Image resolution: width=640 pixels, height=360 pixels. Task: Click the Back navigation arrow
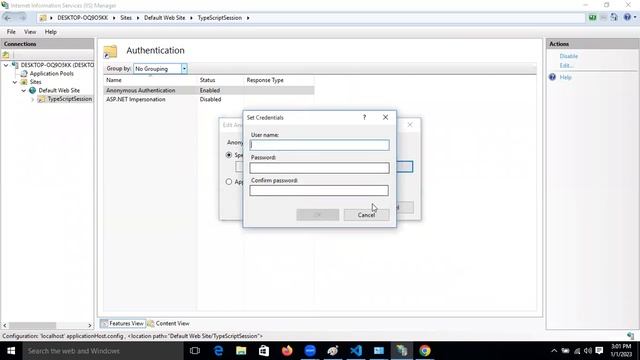(x=8, y=18)
